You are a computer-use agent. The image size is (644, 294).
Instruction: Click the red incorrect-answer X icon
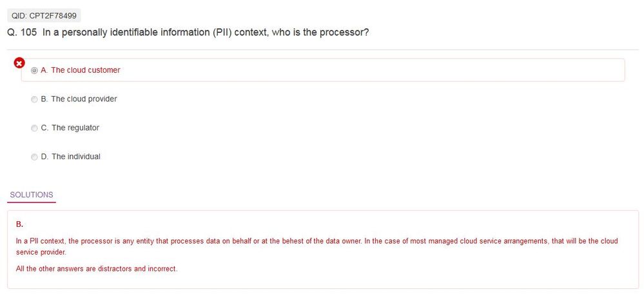click(x=19, y=63)
